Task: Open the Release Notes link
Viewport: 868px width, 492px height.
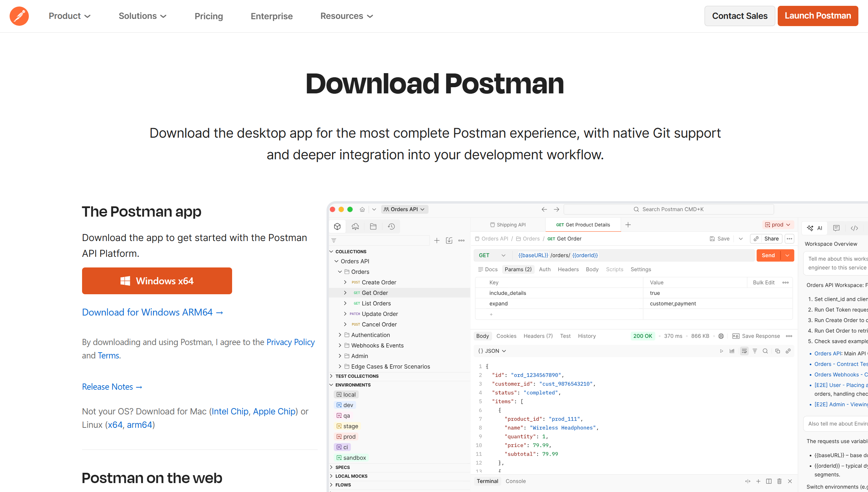Action: coord(112,387)
